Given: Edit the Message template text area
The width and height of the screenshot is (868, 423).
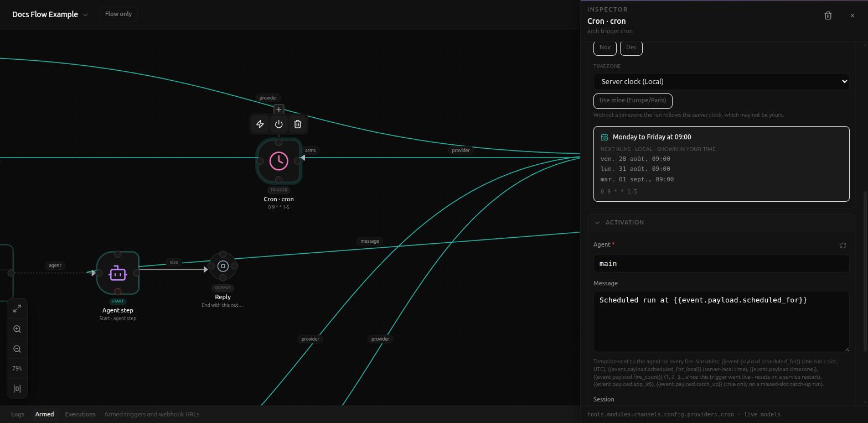Looking at the screenshot, I should (721, 321).
